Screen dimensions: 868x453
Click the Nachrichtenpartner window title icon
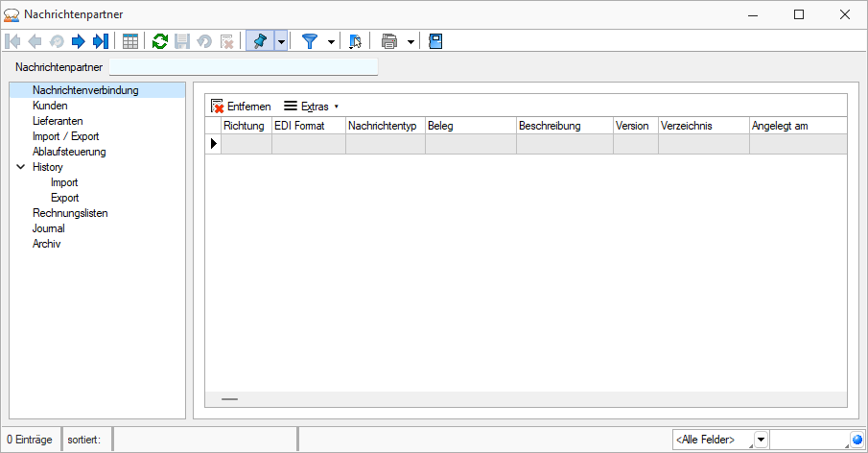[x=12, y=15]
